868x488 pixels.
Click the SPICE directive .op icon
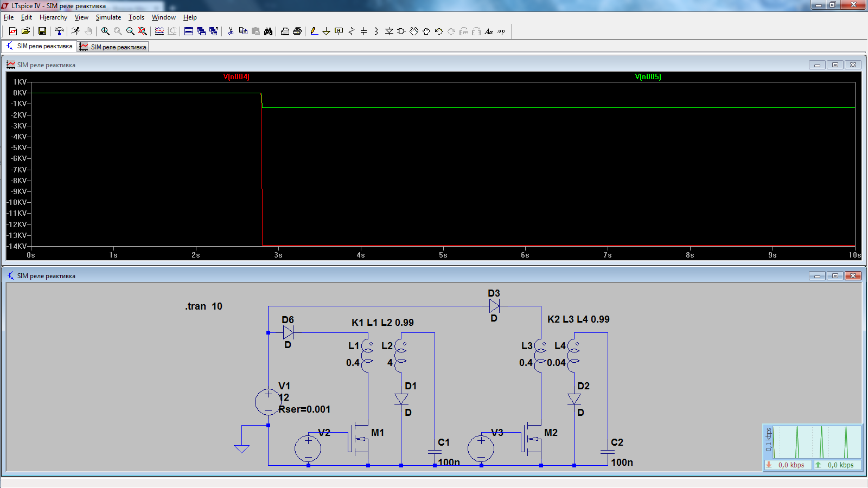(501, 31)
